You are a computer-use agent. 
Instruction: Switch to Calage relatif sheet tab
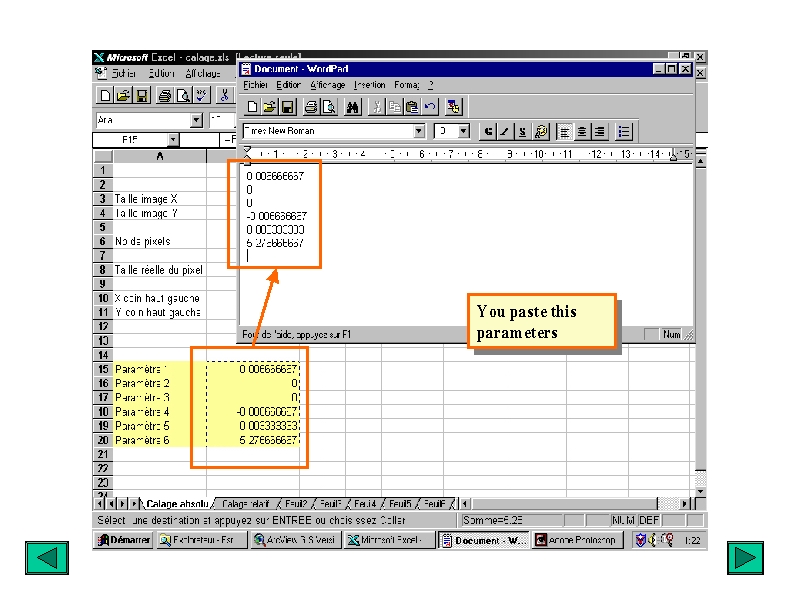[245, 504]
